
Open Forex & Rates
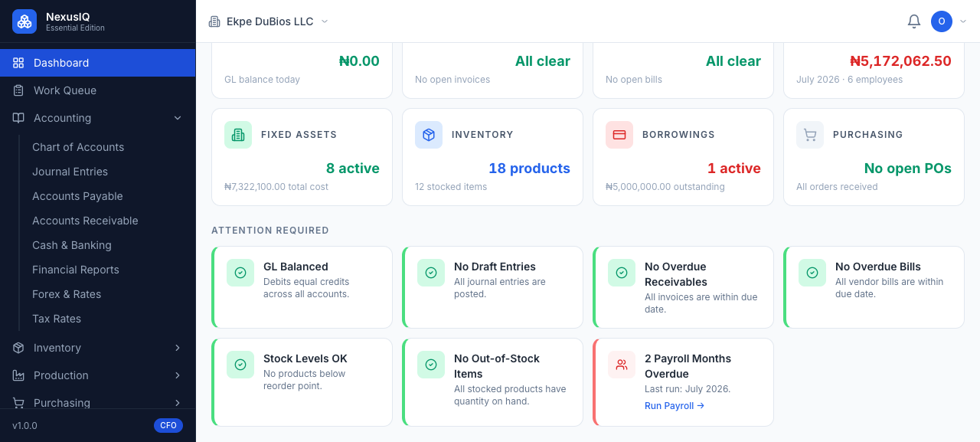pyautogui.click(x=67, y=294)
